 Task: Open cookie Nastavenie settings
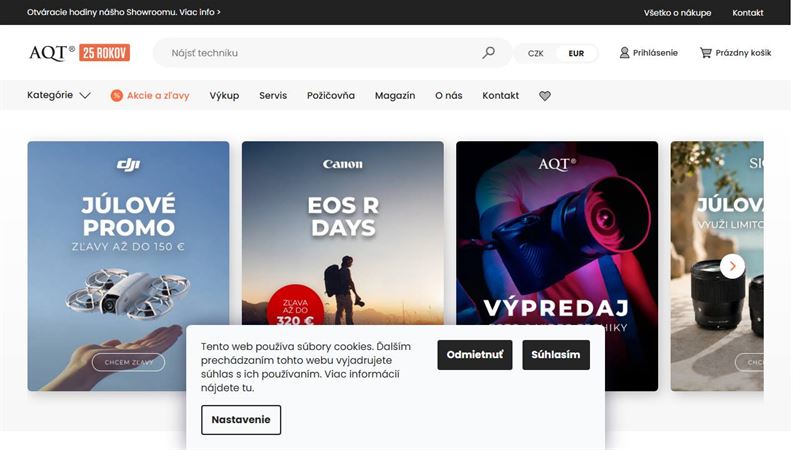click(x=241, y=420)
